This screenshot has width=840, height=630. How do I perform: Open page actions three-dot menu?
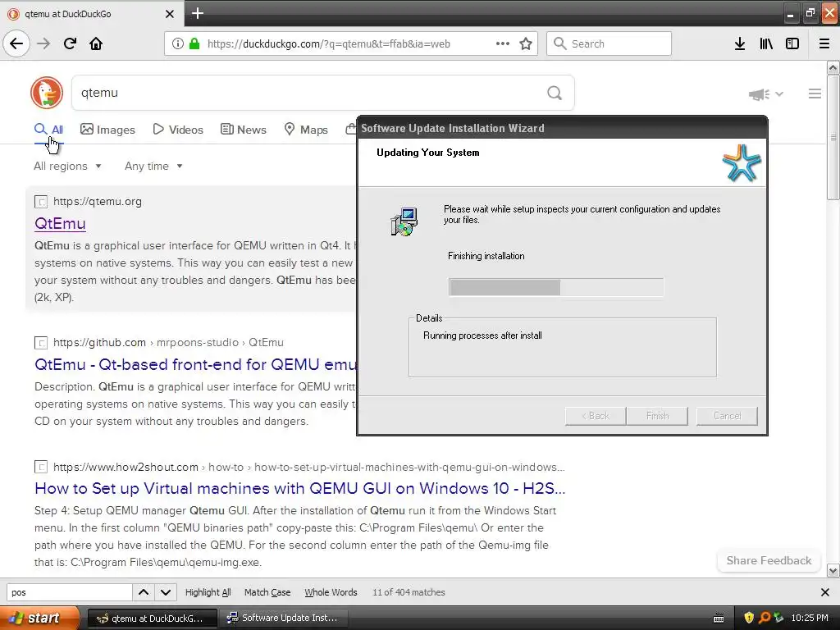503,44
